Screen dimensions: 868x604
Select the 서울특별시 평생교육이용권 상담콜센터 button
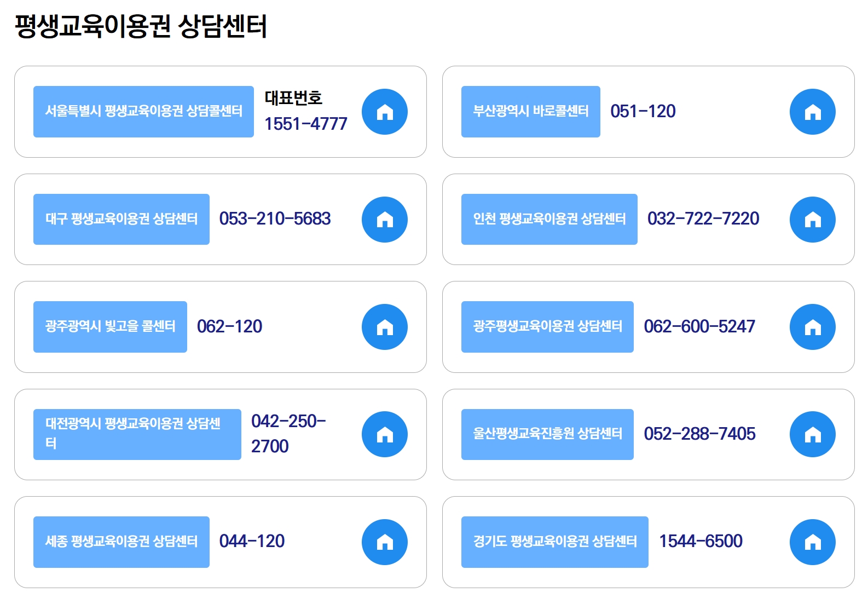pos(143,111)
